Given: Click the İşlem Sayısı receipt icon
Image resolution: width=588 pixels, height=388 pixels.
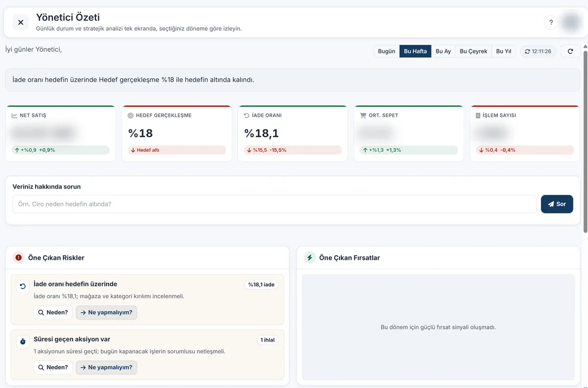Looking at the screenshot, I should click(x=478, y=116).
